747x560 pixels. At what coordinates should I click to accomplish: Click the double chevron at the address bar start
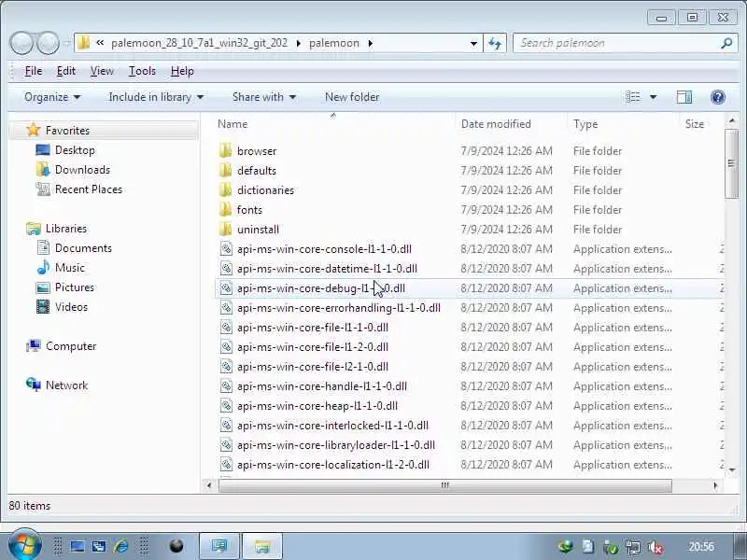(x=100, y=43)
